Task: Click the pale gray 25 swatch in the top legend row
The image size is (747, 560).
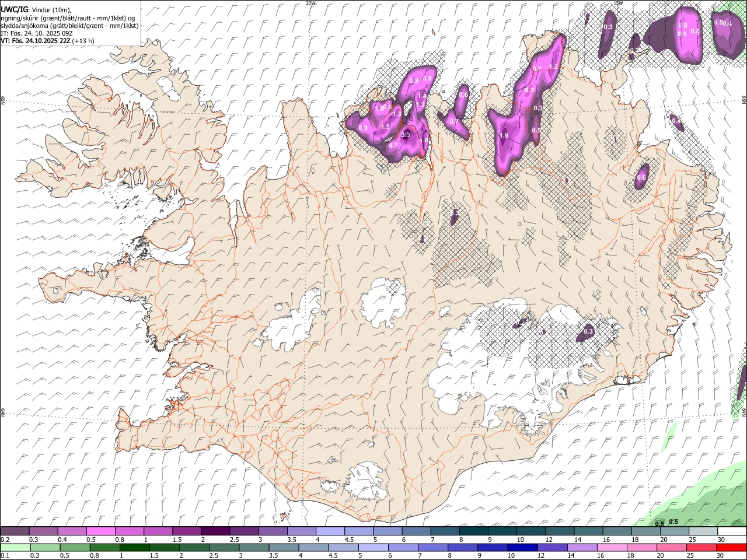Action: click(x=704, y=531)
